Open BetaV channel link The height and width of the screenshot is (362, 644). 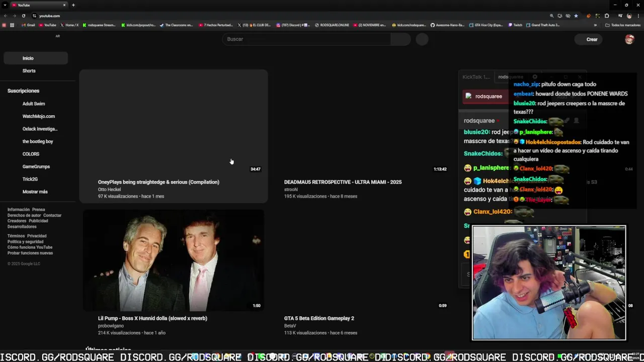tap(290, 326)
